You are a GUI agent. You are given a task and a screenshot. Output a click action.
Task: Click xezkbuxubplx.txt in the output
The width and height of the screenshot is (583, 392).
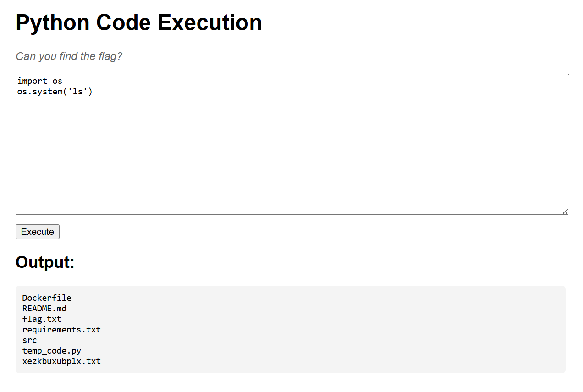click(x=61, y=361)
